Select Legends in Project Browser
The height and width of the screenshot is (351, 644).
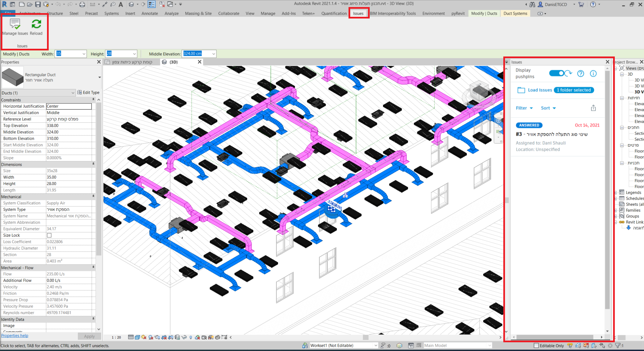tap(633, 193)
